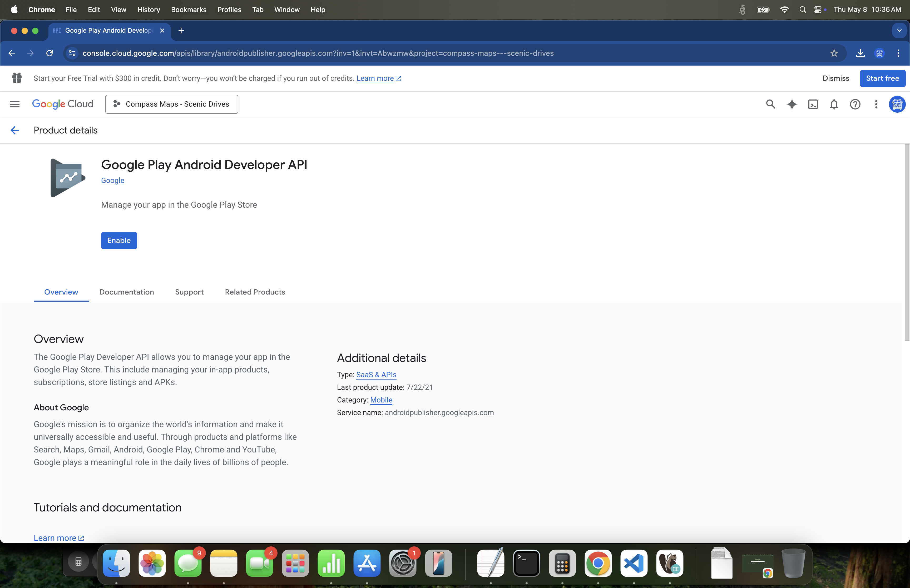910x588 pixels.
Task: Enable the Google Play Android Developer API
Action: coord(119,241)
